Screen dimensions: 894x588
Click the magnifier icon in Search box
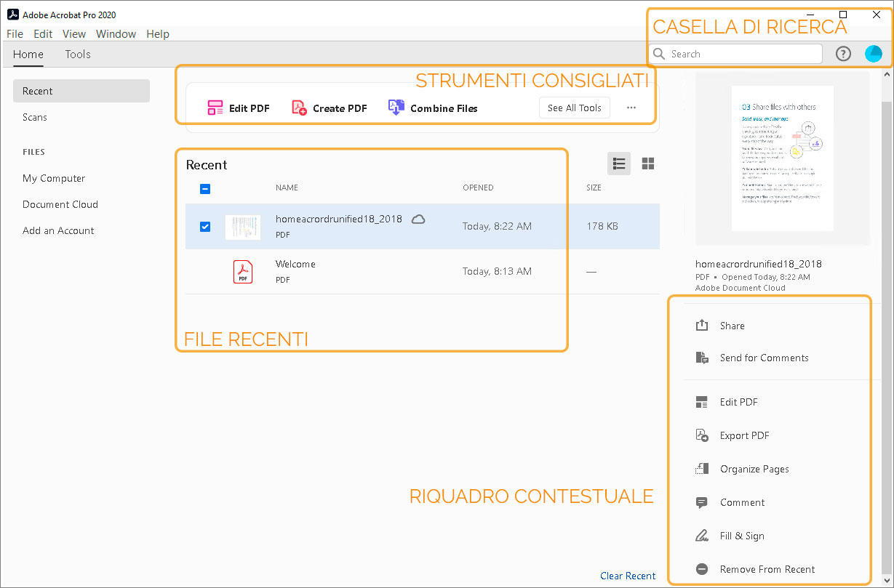coord(659,54)
